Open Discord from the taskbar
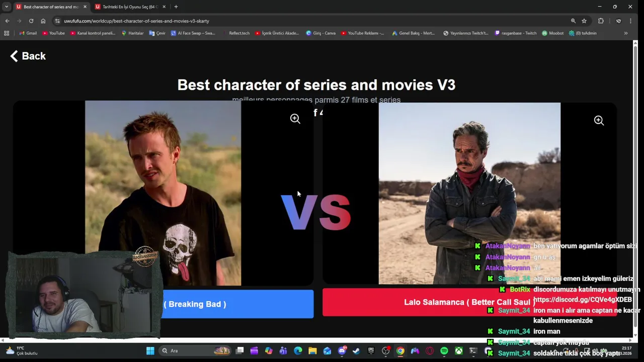The height and width of the screenshot is (362, 644). tap(342, 351)
